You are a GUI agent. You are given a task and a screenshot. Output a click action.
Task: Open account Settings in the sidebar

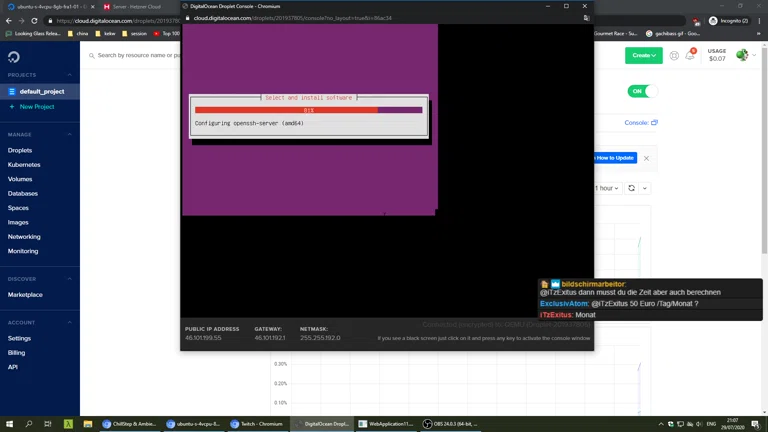[x=19, y=338]
